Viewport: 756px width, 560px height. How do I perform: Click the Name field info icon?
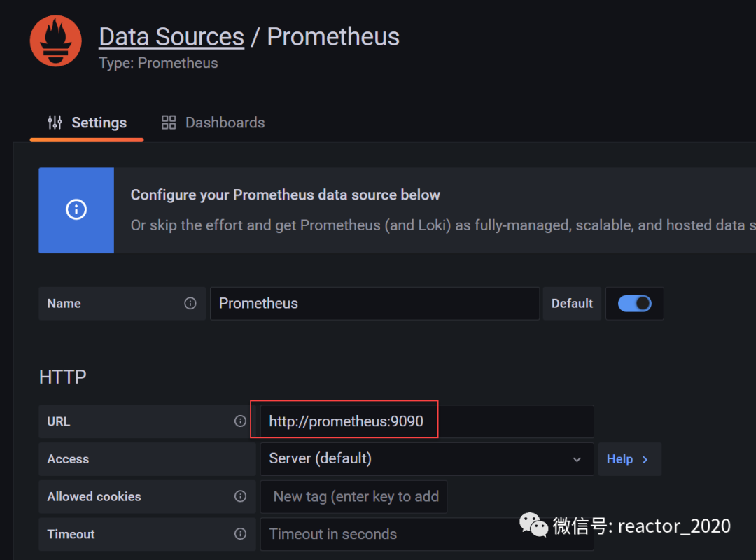tap(190, 303)
